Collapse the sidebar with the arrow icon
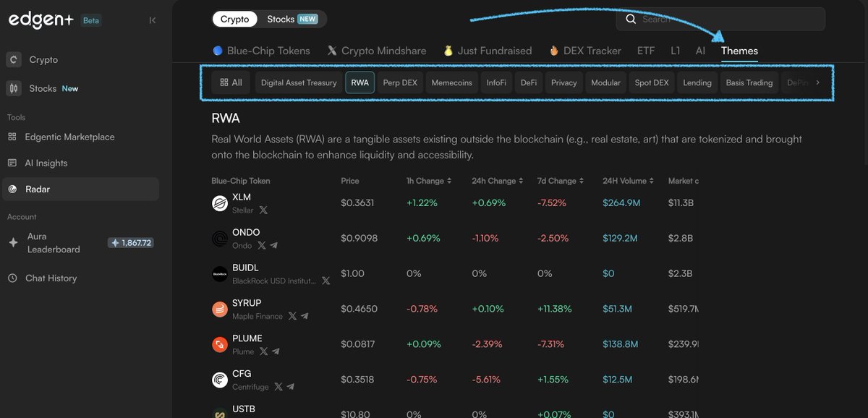 [152, 20]
